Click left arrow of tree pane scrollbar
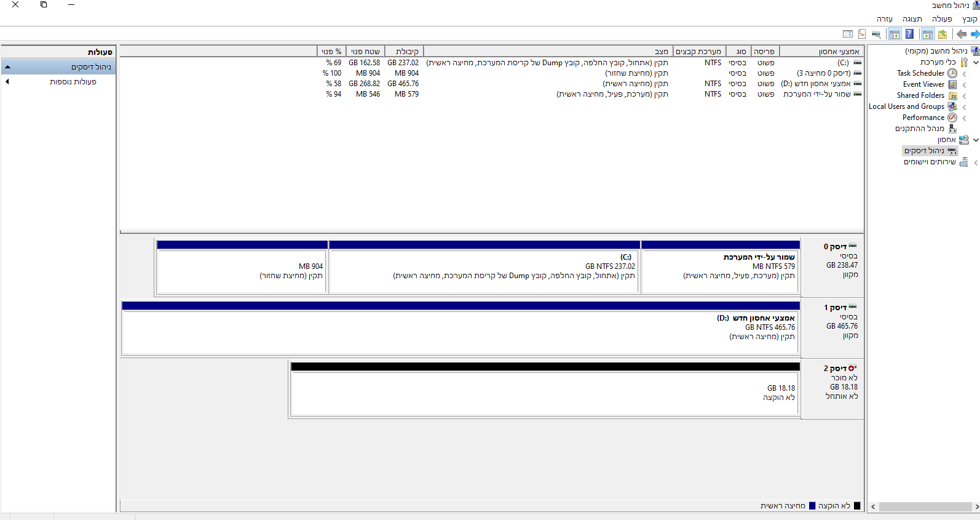Image resolution: width=980 pixels, height=520 pixels. [x=873, y=507]
